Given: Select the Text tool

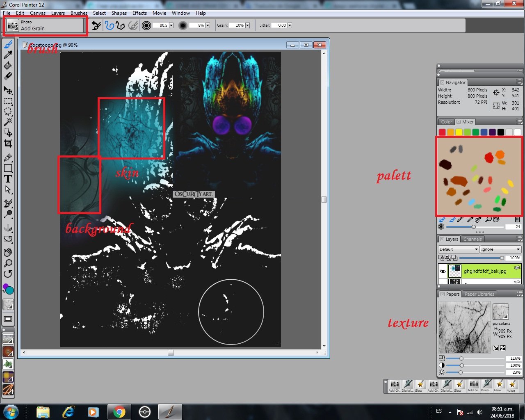Looking at the screenshot, I should point(8,179).
